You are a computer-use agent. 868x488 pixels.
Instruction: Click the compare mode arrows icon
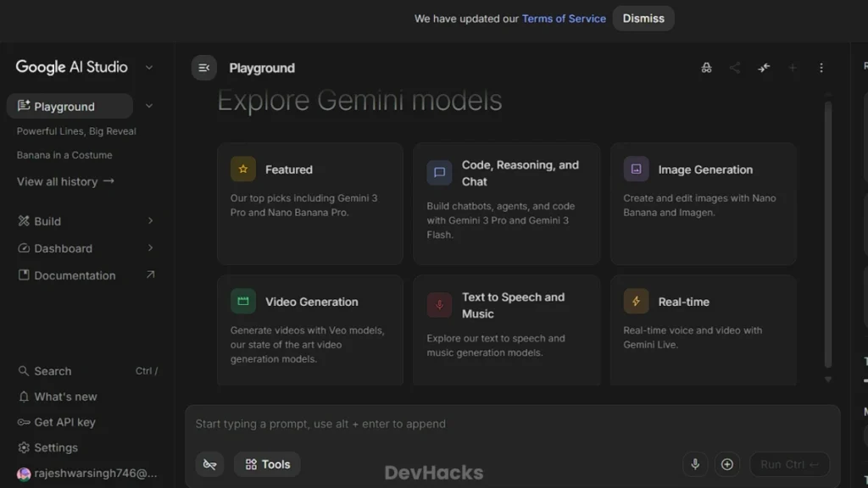coord(764,68)
